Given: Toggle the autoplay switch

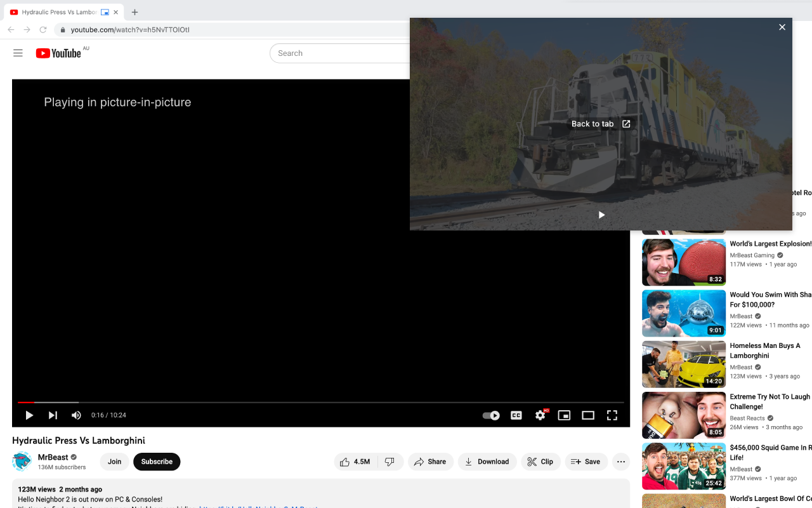Looking at the screenshot, I should [491, 415].
